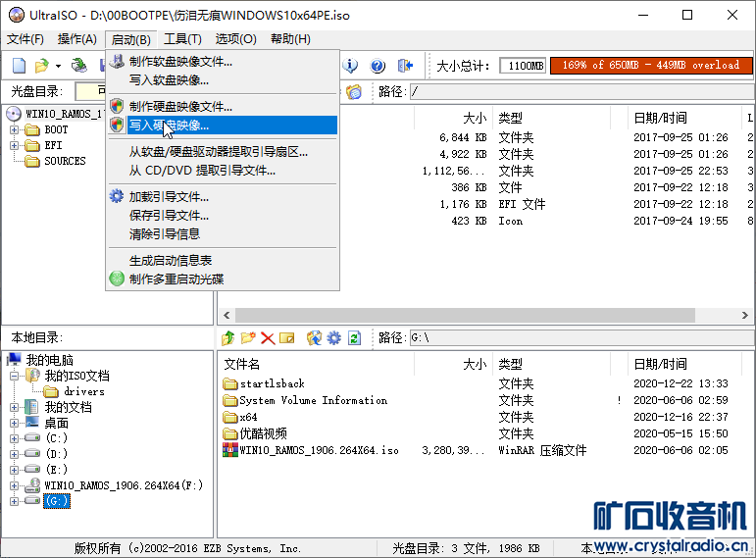756x558 pixels.
Task: Create new folder in local directory toolbar
Action: click(x=248, y=338)
